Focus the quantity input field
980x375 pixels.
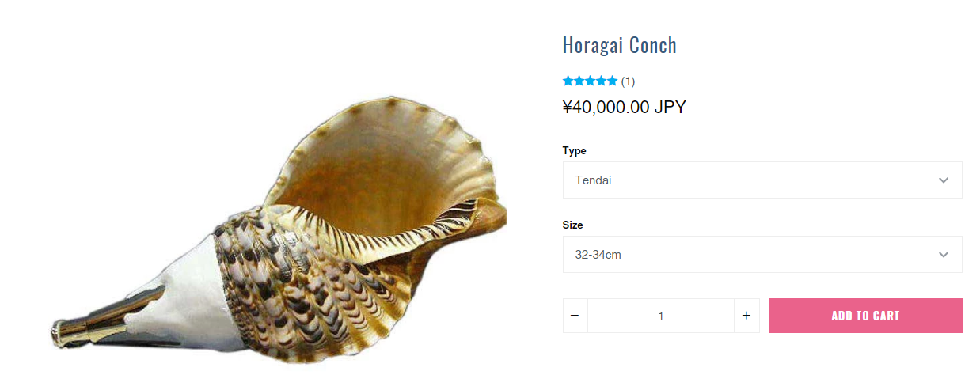(x=661, y=316)
